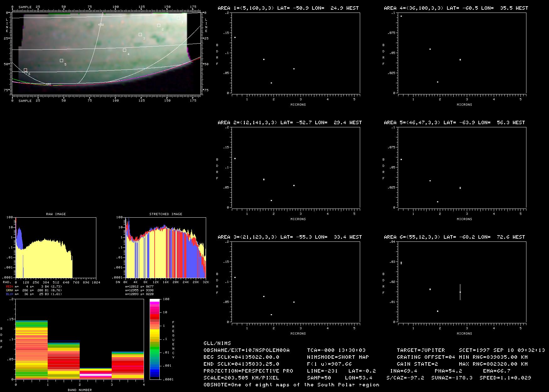Click the area 1 marker box on map

[179, 18]
